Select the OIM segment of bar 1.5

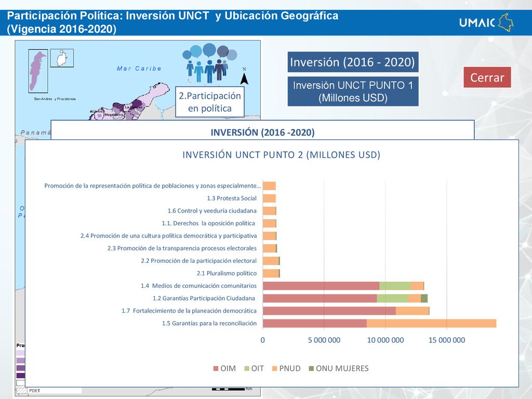pyautogui.click(x=314, y=323)
